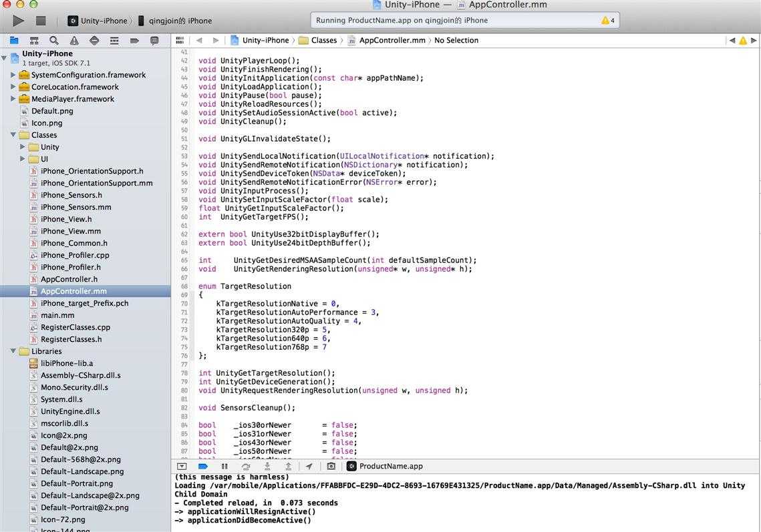Open iPhone_Sensors.h file
Image resolution: width=761 pixels, height=532 pixels.
[71, 195]
